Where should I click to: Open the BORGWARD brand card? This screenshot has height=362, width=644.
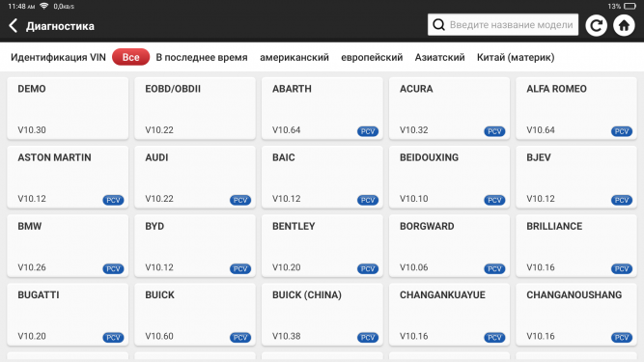(449, 246)
